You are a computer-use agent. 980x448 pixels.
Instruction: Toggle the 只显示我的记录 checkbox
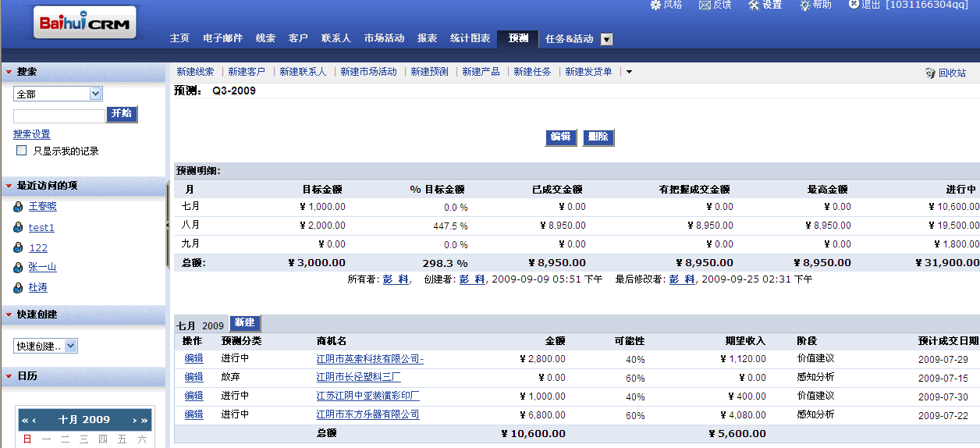22,151
